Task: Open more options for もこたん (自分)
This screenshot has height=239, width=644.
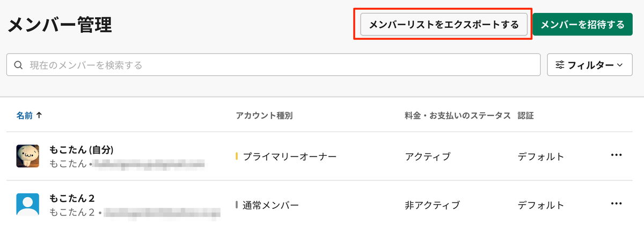Action: [616, 155]
